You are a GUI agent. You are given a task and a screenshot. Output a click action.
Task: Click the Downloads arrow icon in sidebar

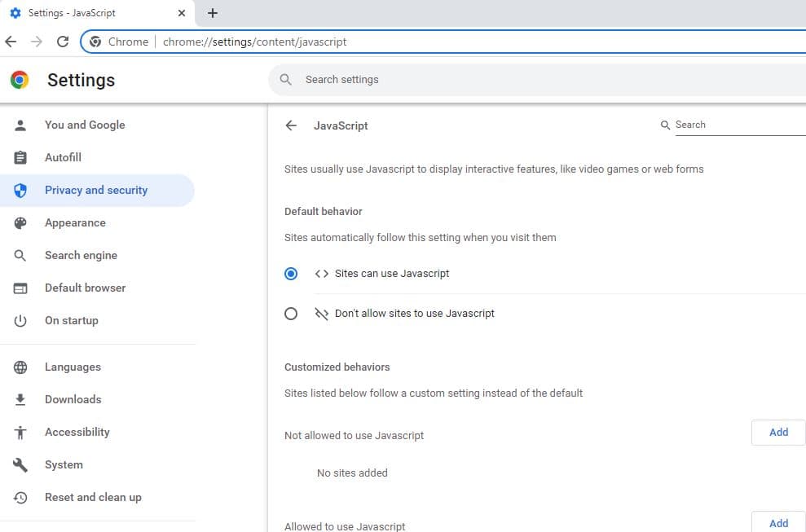coord(21,399)
